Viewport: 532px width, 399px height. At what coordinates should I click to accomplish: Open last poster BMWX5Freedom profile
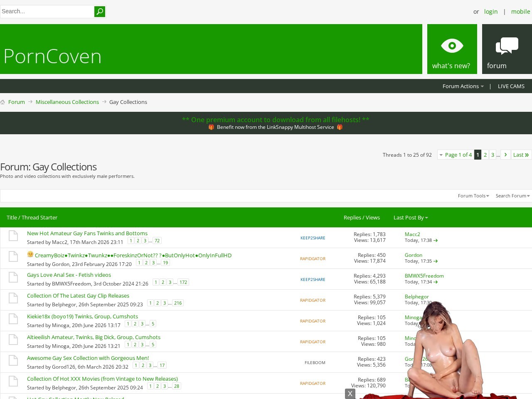tap(424, 276)
